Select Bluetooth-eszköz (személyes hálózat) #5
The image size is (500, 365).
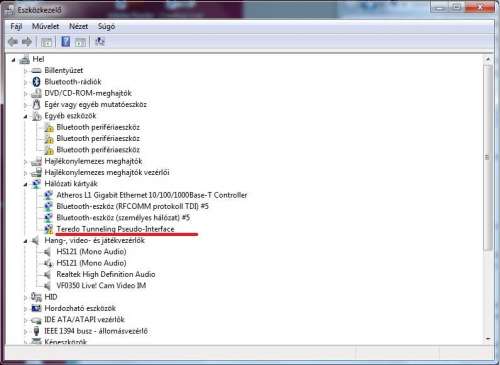click(123, 218)
